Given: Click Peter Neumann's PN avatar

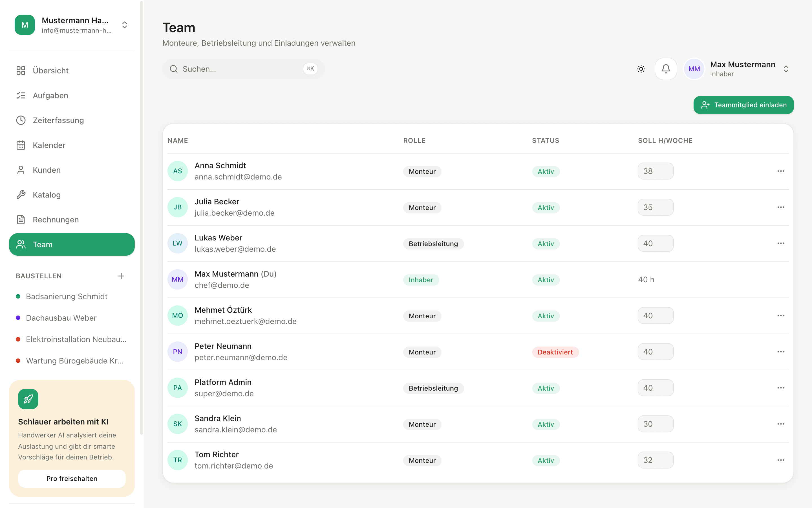Looking at the screenshot, I should coord(178,352).
